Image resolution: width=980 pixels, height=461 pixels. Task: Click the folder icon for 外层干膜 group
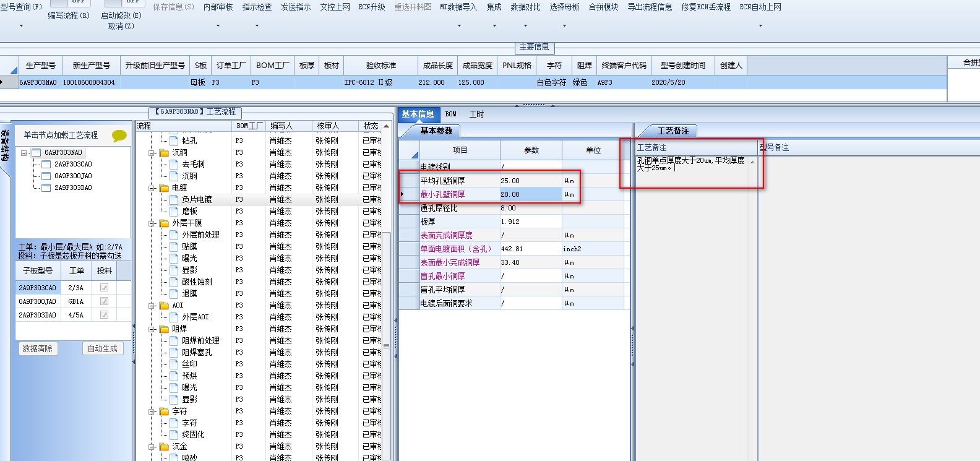click(164, 223)
